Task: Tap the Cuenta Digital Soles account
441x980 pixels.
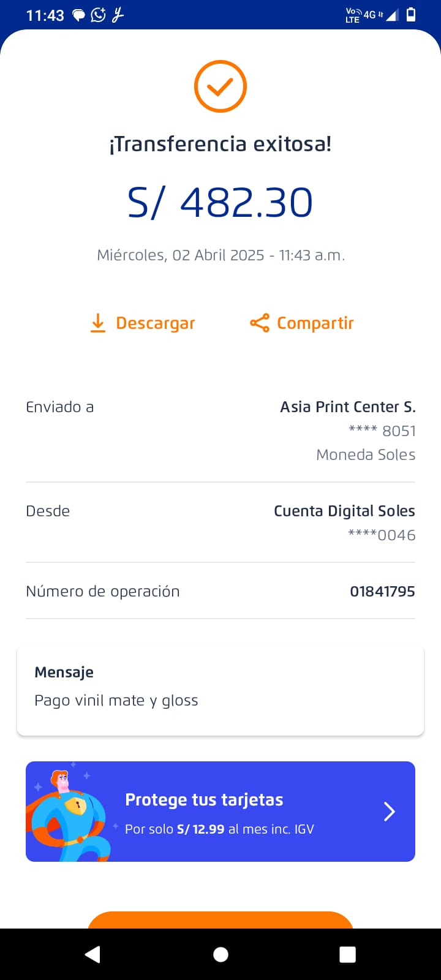Action: click(x=344, y=511)
